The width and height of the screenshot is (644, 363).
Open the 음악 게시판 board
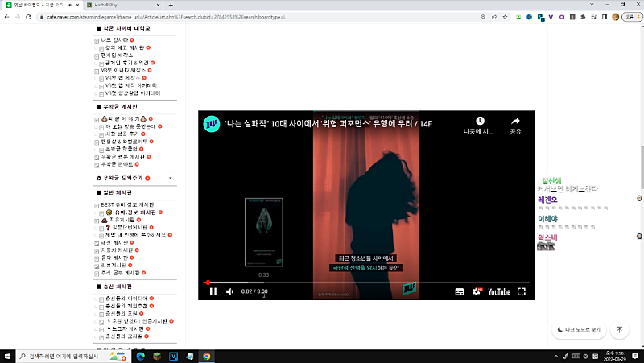click(114, 258)
